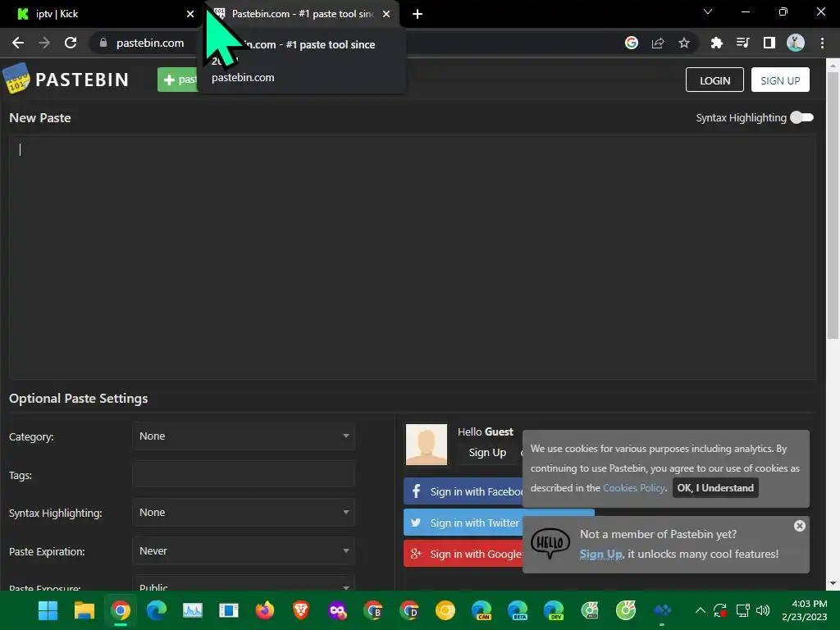Select the Pastebin.com tab

tap(301, 14)
